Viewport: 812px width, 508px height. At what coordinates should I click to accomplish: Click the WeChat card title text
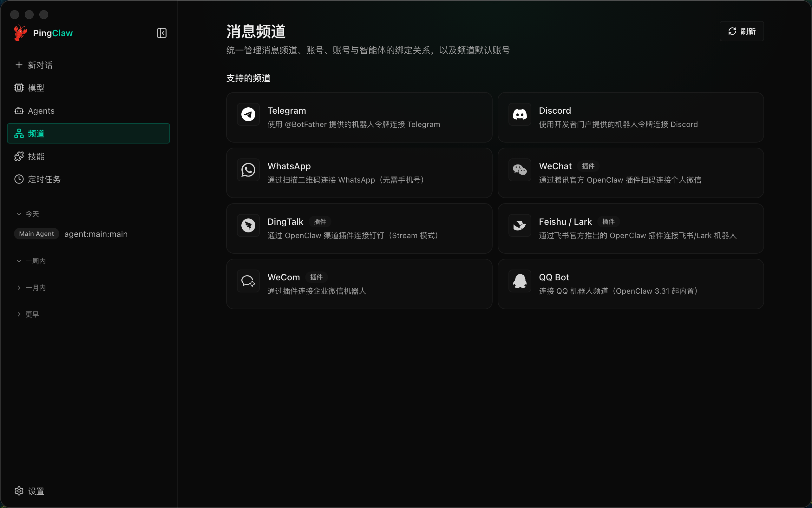pyautogui.click(x=555, y=166)
